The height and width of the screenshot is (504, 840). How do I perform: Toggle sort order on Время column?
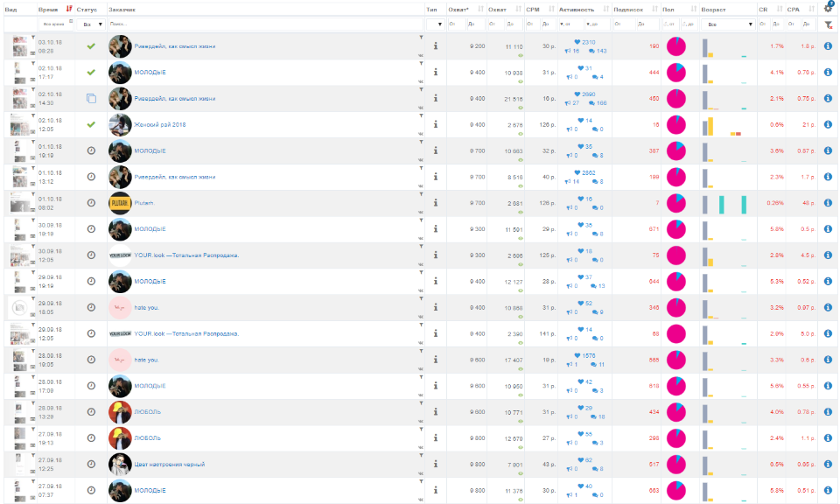[68, 9]
